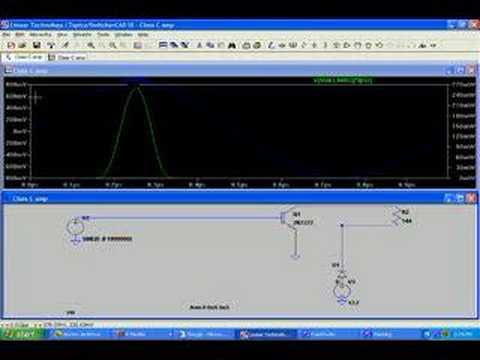Open the Simulate menu
This screenshot has width=480, height=360.
point(82,34)
